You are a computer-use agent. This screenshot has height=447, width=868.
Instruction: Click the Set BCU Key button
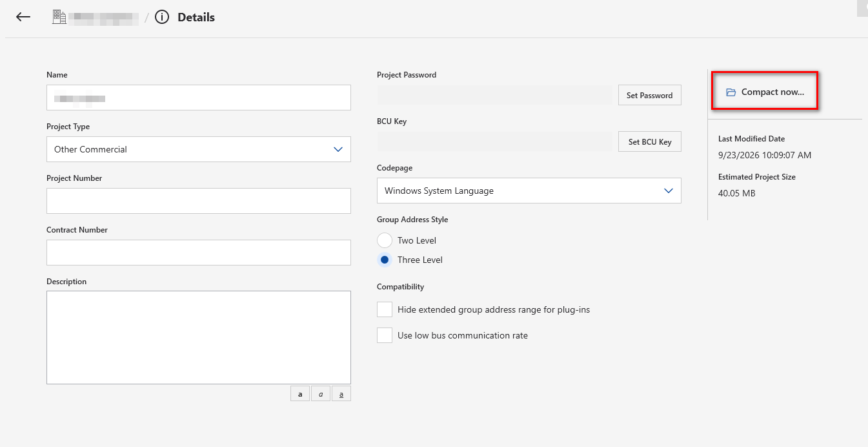[650, 141]
